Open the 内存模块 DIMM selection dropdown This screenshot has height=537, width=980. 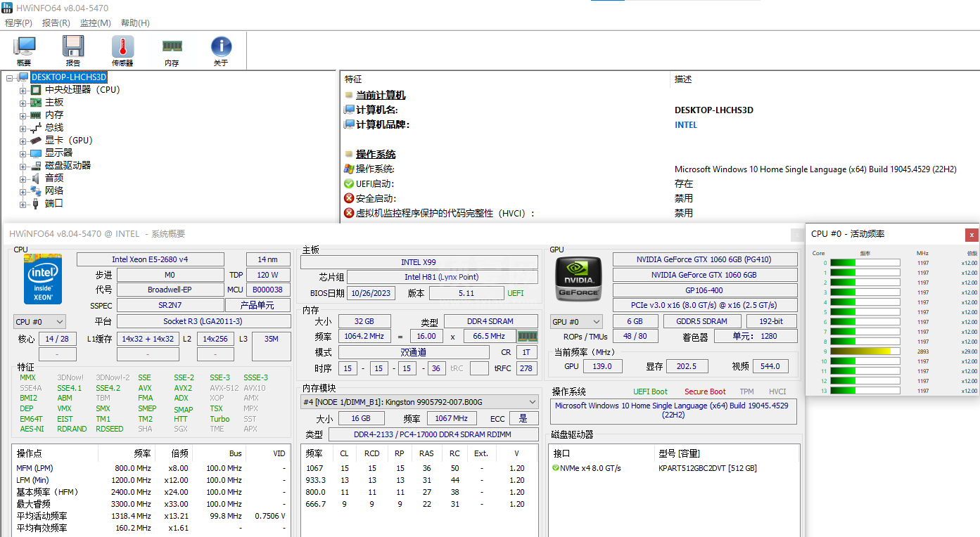pyautogui.click(x=419, y=401)
